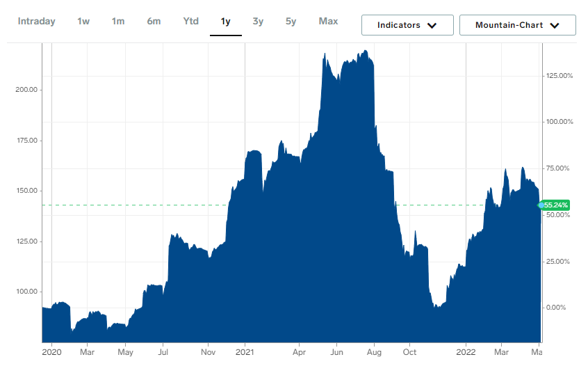Select the Intraday time range tab
This screenshot has height=373, width=588.
(x=36, y=22)
